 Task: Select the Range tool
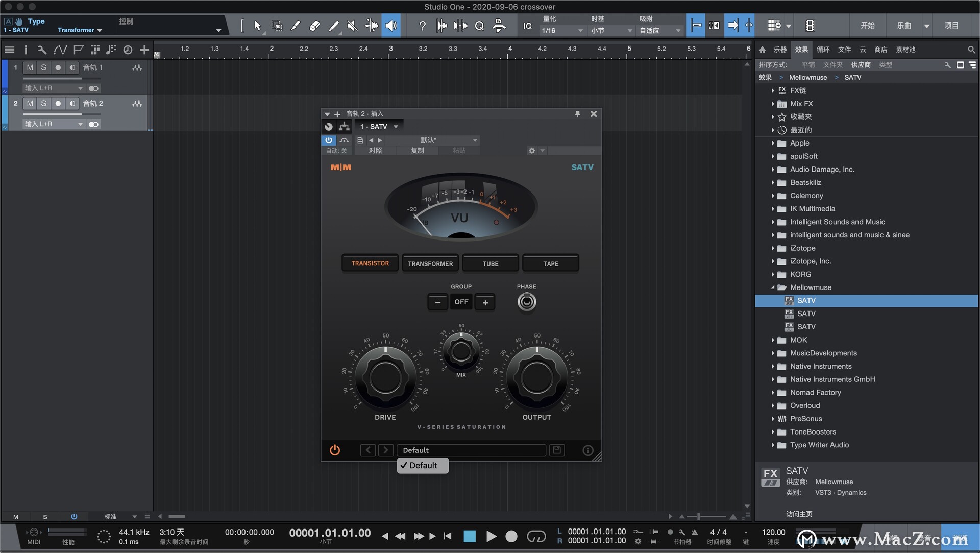click(x=277, y=26)
